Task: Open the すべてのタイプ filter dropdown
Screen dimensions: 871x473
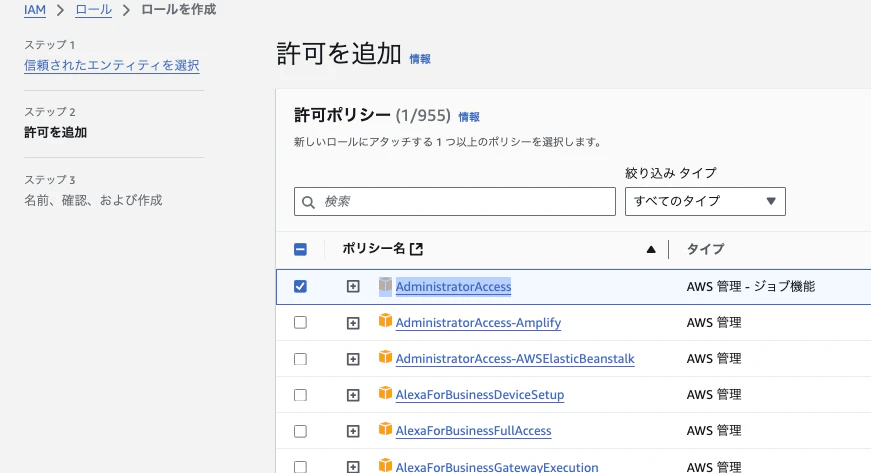Action: pyautogui.click(x=705, y=202)
